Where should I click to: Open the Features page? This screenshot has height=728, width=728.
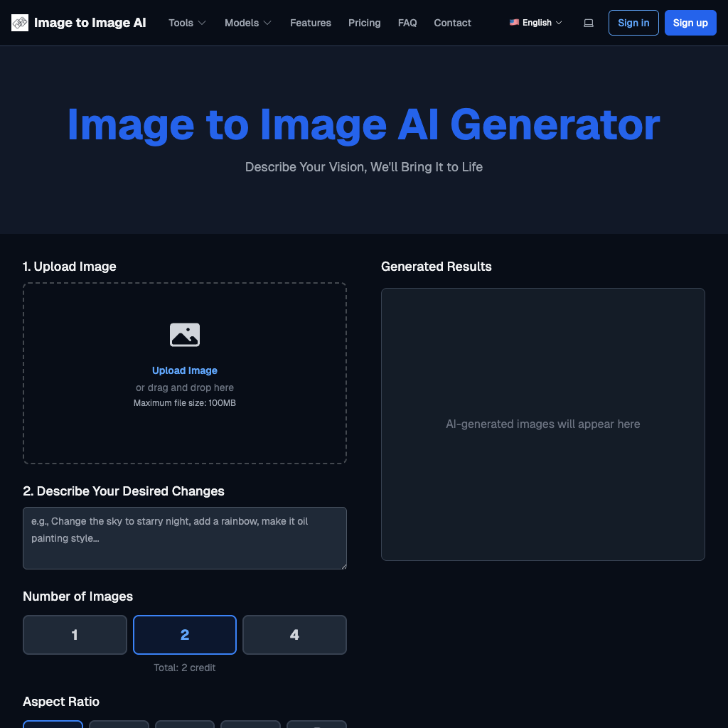click(310, 23)
